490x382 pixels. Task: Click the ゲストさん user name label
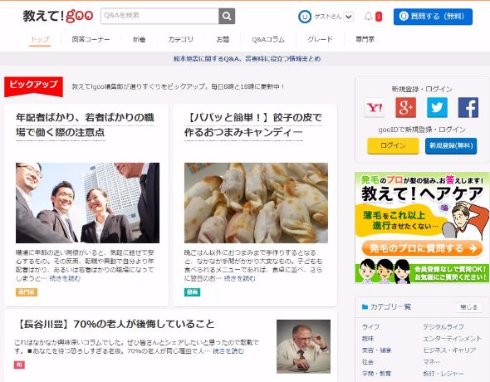click(x=328, y=16)
